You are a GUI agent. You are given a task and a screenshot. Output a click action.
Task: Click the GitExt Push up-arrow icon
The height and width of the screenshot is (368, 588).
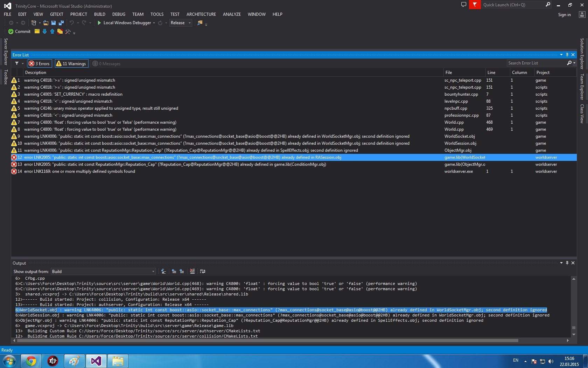coord(52,32)
